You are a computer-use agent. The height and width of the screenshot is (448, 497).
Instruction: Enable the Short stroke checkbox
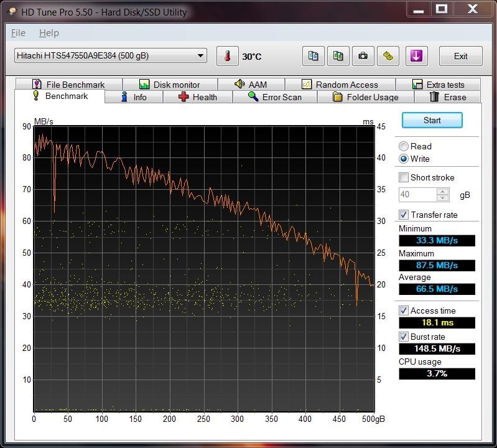(404, 177)
